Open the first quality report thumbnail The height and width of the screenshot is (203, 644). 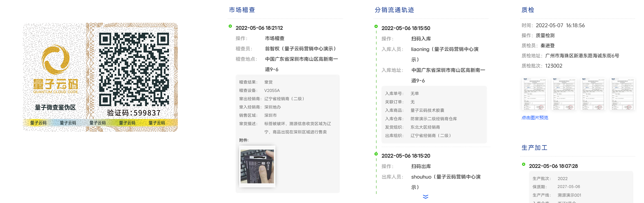coord(535,94)
